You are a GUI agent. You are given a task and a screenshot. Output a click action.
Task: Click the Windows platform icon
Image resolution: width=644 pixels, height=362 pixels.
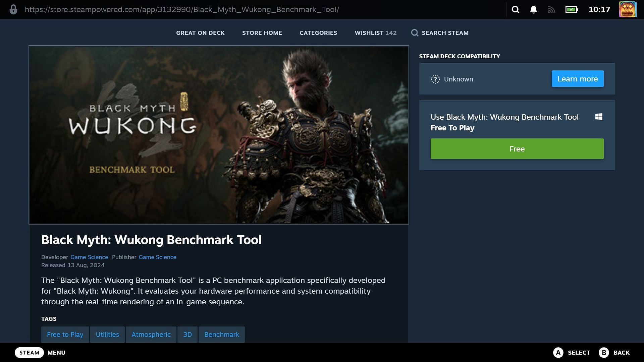point(599,117)
